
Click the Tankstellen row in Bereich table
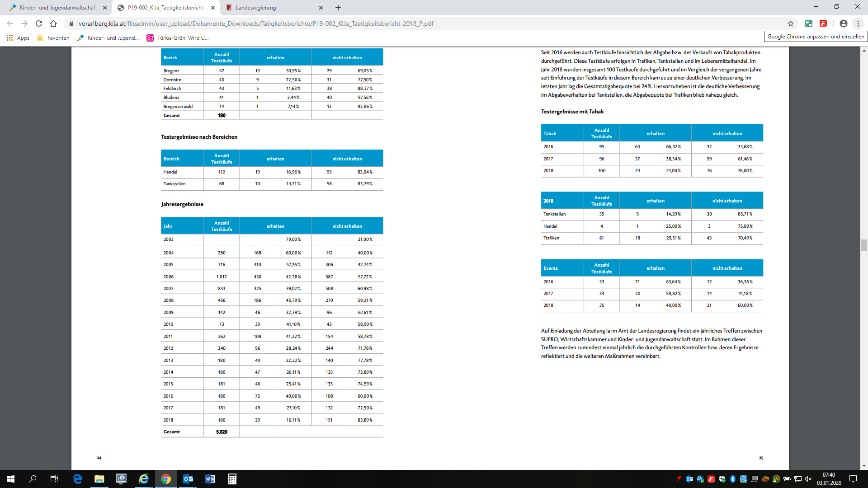tap(272, 184)
